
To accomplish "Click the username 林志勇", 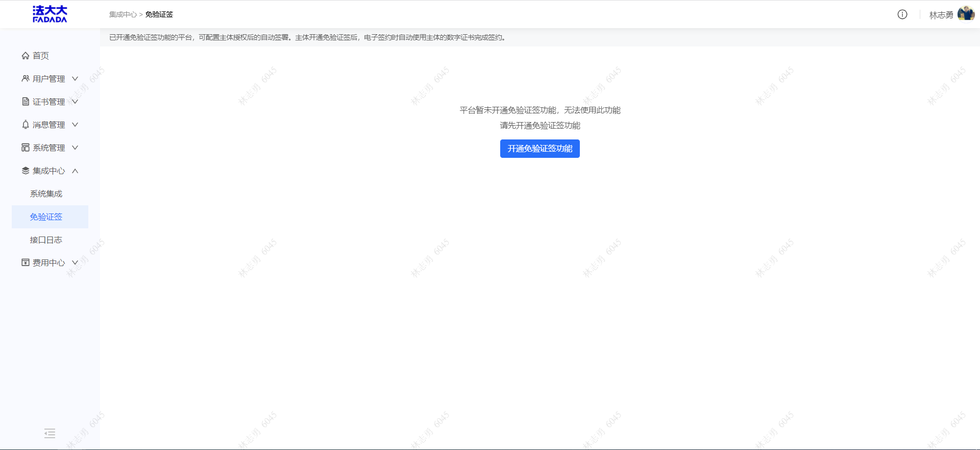I will pos(941,15).
